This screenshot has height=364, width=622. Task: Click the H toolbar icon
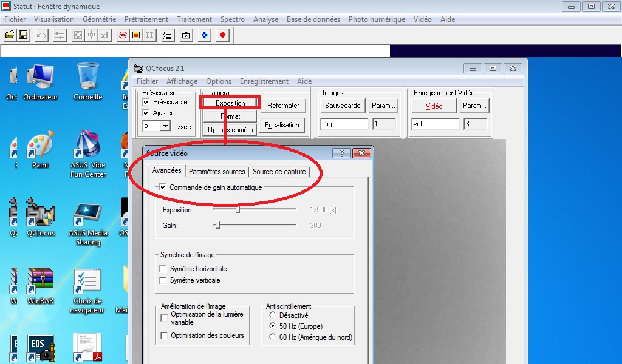[149, 35]
